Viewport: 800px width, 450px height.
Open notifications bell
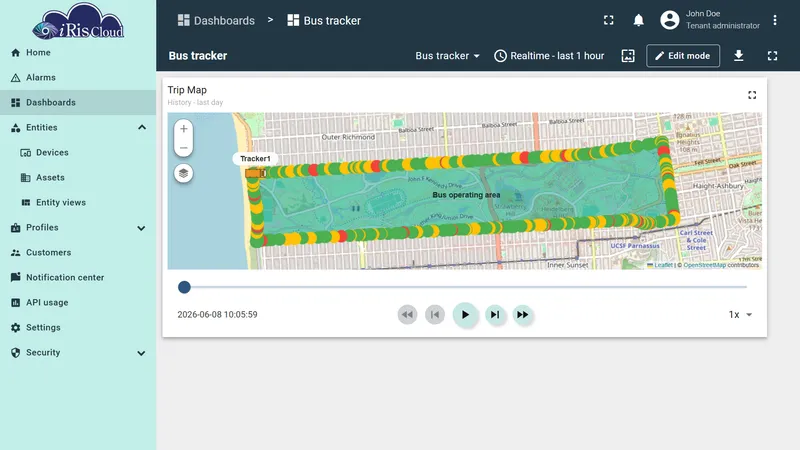638,20
